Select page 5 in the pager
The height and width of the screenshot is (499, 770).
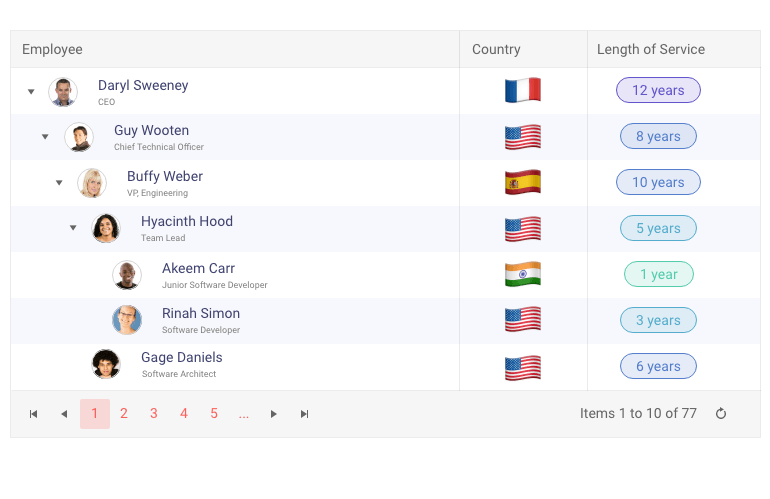[x=214, y=414]
